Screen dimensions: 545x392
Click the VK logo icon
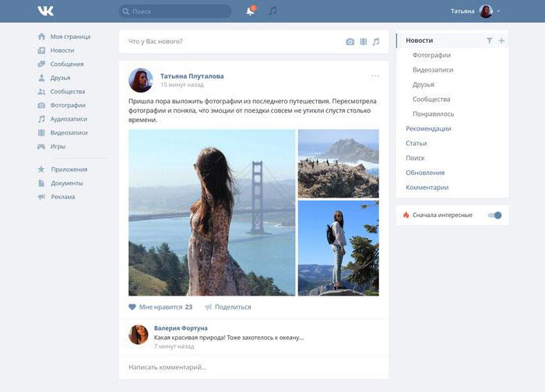pyautogui.click(x=44, y=11)
